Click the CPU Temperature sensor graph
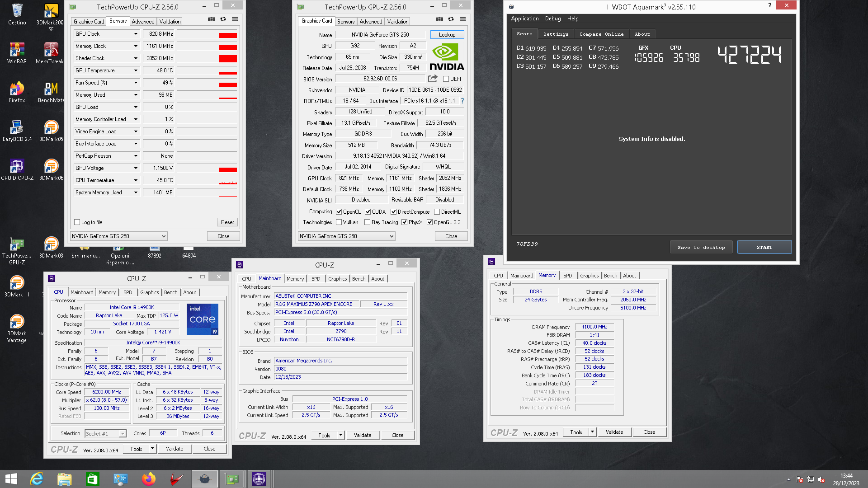868x488 pixels. (207, 180)
